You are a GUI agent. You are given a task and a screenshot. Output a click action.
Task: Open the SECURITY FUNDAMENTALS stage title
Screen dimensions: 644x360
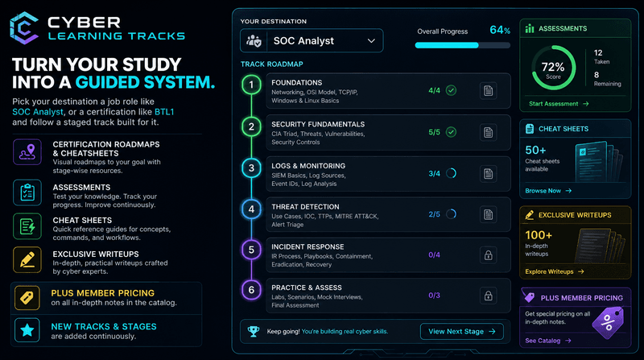[x=318, y=124]
